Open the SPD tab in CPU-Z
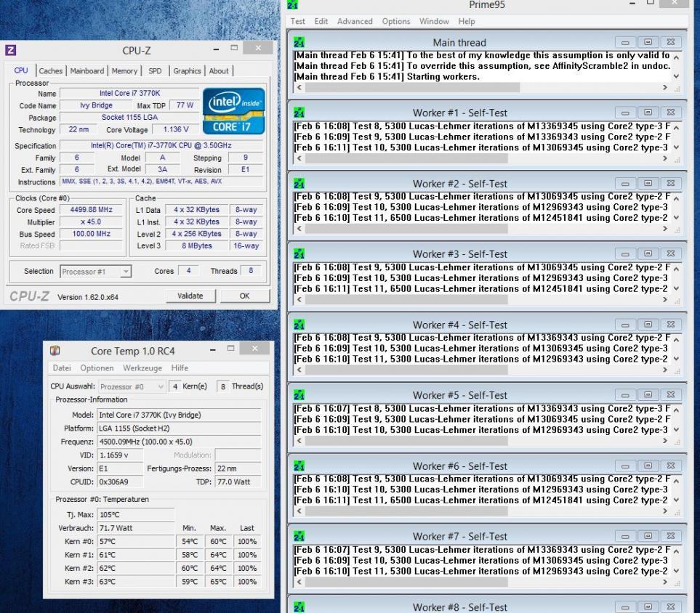The width and height of the screenshot is (700, 613). (x=155, y=71)
